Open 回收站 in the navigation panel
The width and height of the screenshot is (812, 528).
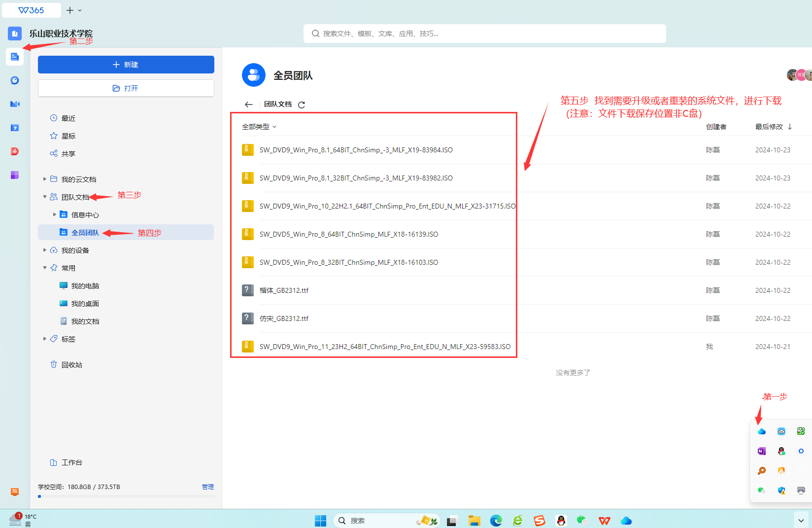71,365
